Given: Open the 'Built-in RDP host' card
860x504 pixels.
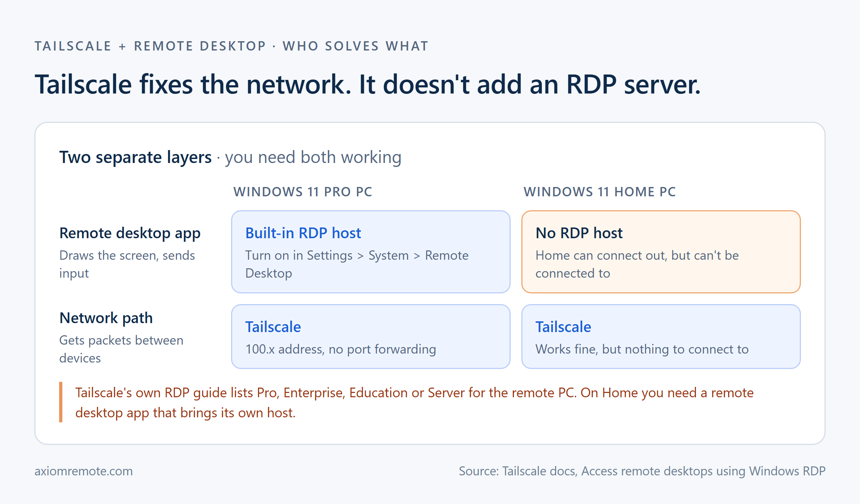Looking at the screenshot, I should [371, 252].
